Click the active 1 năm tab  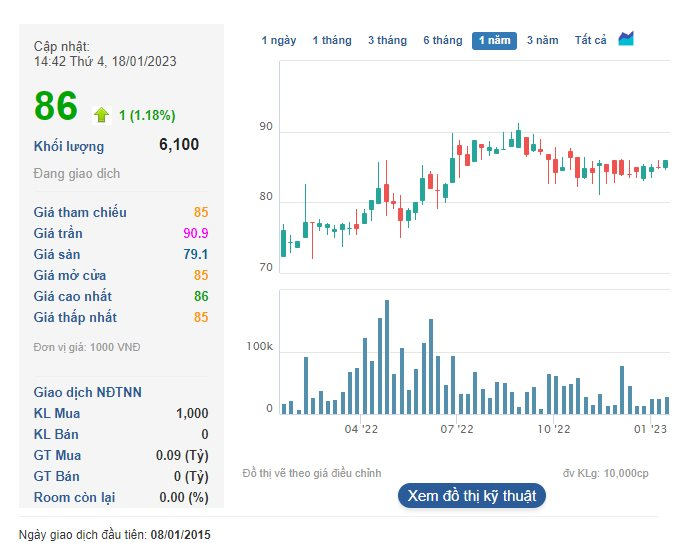[494, 40]
